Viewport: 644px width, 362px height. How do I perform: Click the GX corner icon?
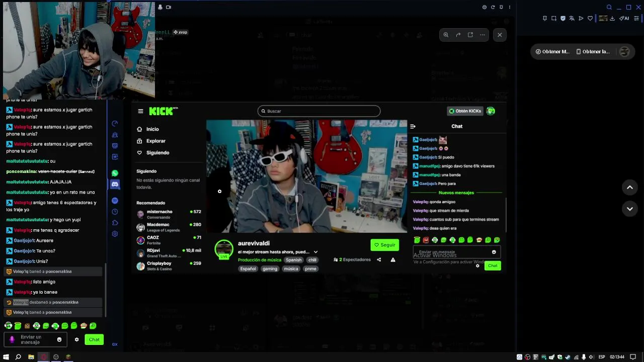[115, 344]
